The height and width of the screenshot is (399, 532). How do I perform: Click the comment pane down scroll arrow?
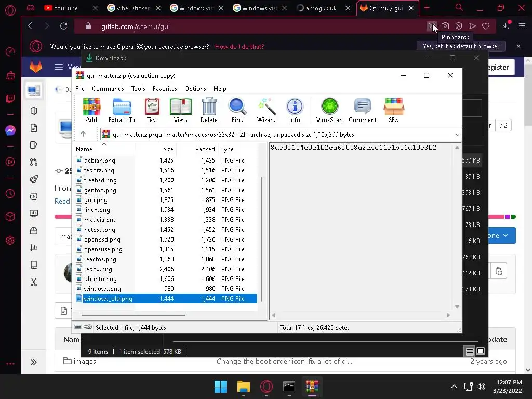457,307
